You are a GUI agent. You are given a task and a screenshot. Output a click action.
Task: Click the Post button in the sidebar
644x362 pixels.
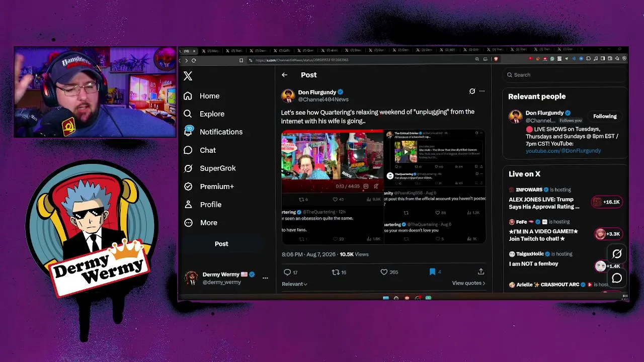tap(221, 244)
